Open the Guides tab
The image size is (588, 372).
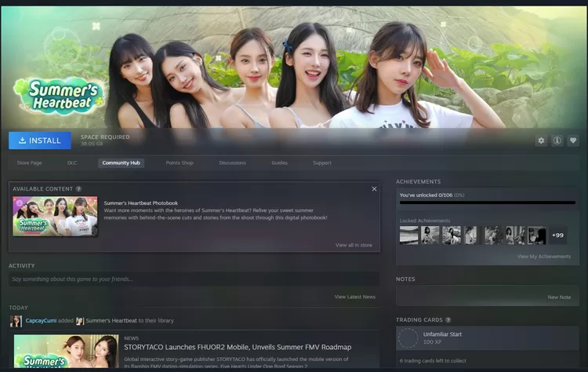(x=279, y=163)
